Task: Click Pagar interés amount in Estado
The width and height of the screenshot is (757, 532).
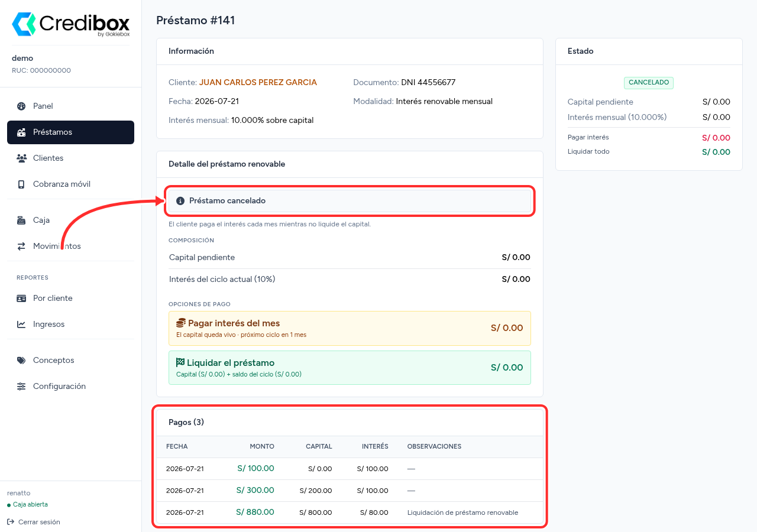Action: coord(716,138)
